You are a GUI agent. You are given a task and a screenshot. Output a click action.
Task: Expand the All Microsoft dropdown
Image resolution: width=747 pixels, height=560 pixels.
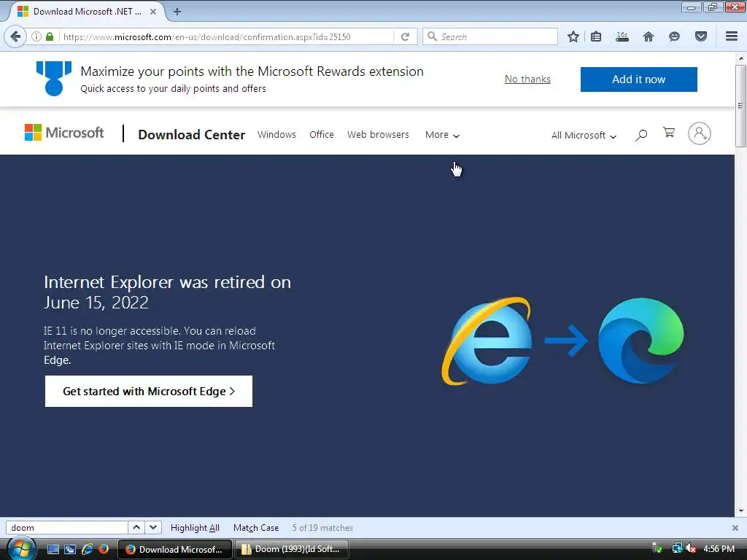(584, 135)
